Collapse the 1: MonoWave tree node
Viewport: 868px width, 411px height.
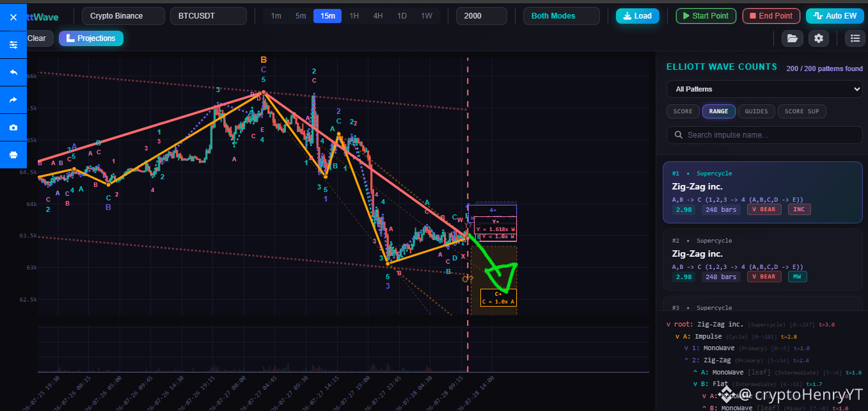coord(686,348)
